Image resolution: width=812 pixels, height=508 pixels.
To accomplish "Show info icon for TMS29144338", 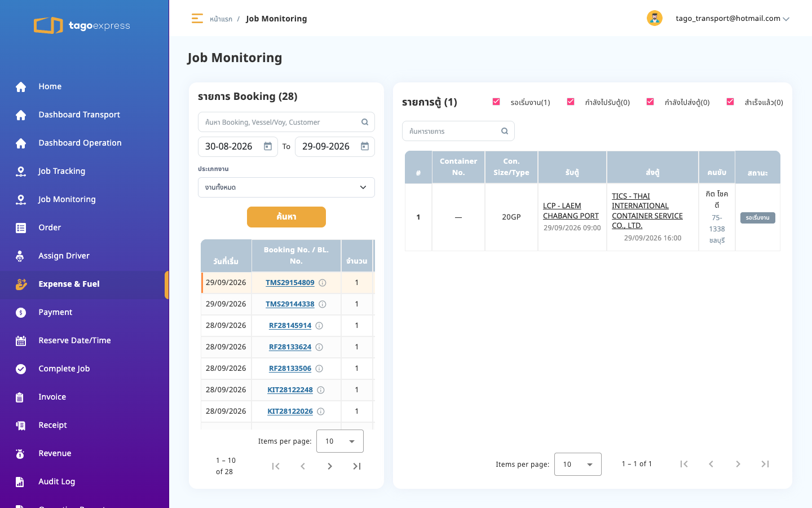I will pos(323,304).
